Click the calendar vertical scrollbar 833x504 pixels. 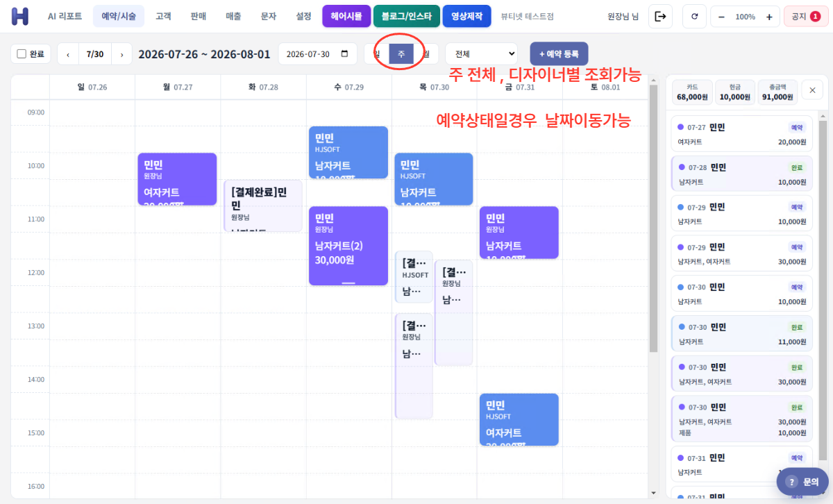[653, 219]
